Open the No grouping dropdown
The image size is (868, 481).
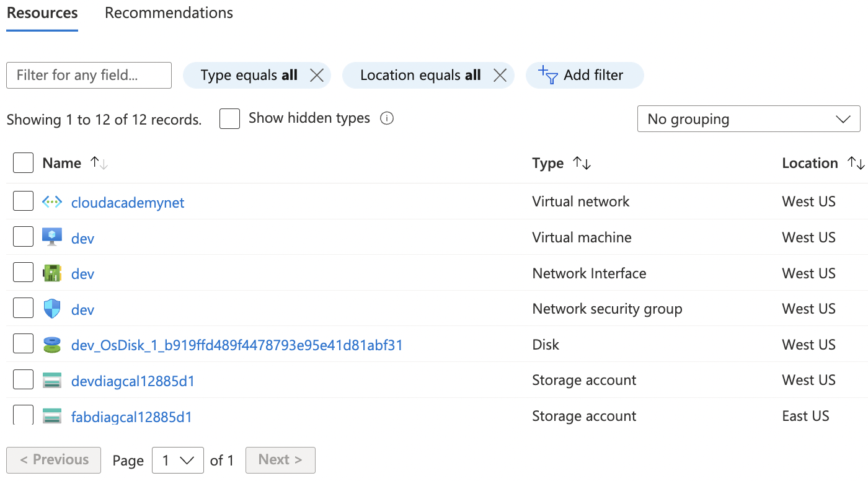click(x=748, y=119)
